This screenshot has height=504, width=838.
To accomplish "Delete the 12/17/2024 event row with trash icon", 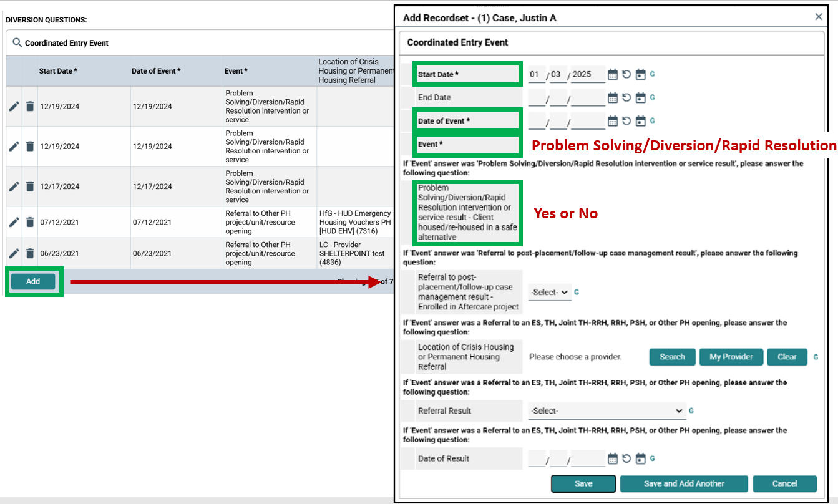I will pos(30,187).
